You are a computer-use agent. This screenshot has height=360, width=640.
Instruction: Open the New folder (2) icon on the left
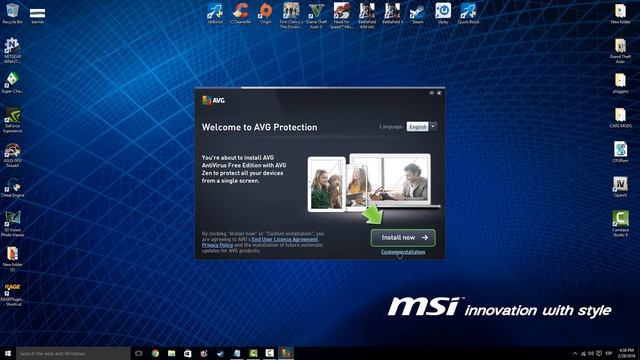point(12,259)
